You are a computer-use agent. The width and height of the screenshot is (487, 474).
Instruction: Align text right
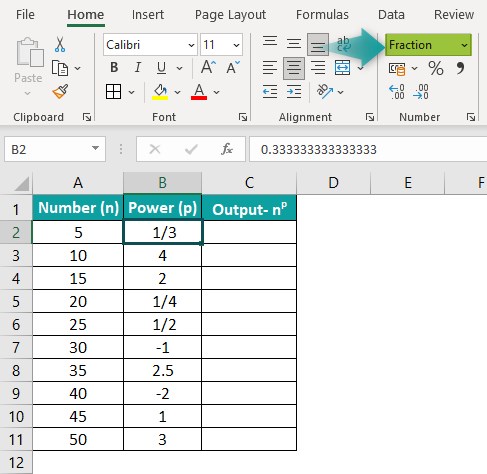click(x=318, y=68)
